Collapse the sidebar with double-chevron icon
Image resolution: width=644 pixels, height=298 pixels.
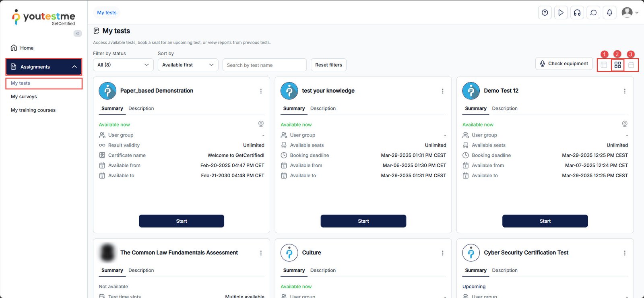(x=78, y=33)
